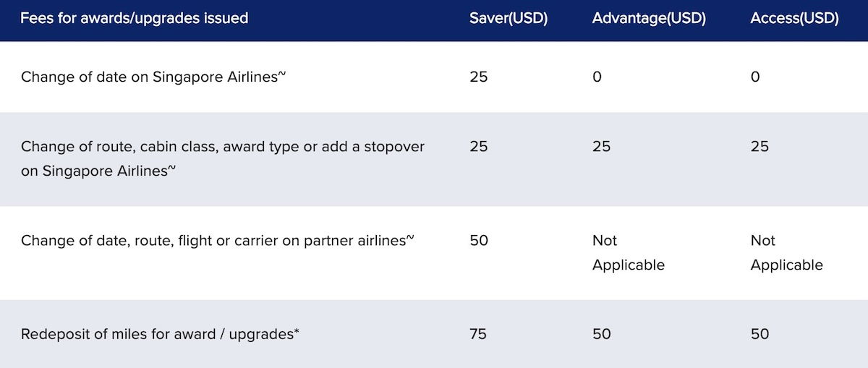This screenshot has width=868, height=368.
Task: Select "Redeposit of miles for award / upgrades" label
Action: (160, 334)
